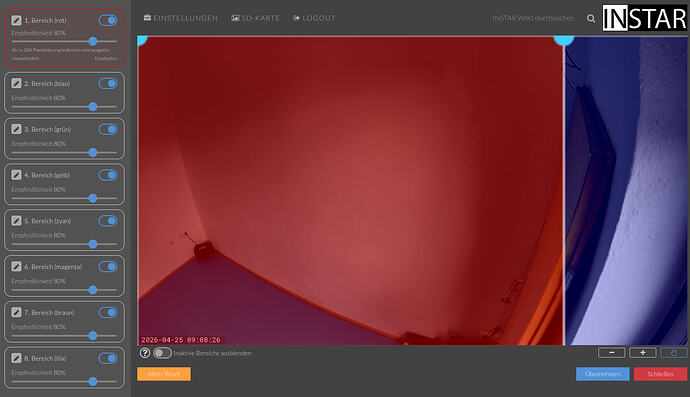Click the edit pencil for 4. Bereich (gelb)
This screenshot has height=397, width=690.
pos(16,175)
